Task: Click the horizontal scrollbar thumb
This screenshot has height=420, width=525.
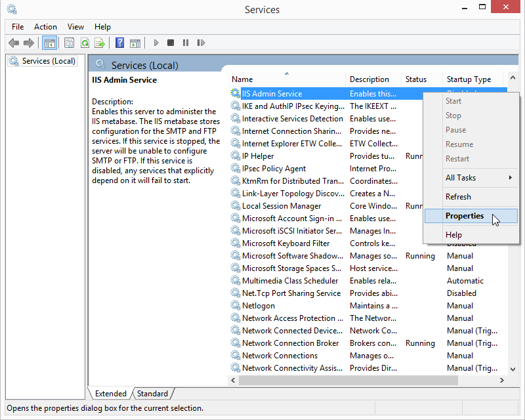Action: [348, 380]
